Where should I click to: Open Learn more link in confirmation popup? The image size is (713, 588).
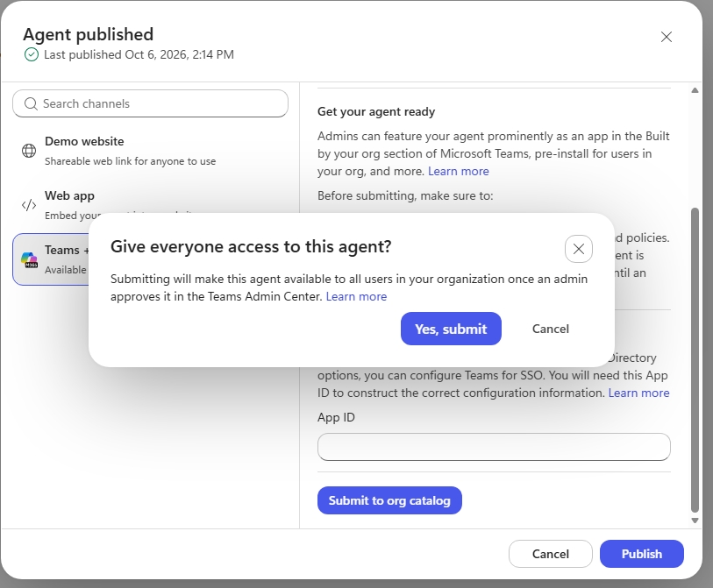pos(356,296)
